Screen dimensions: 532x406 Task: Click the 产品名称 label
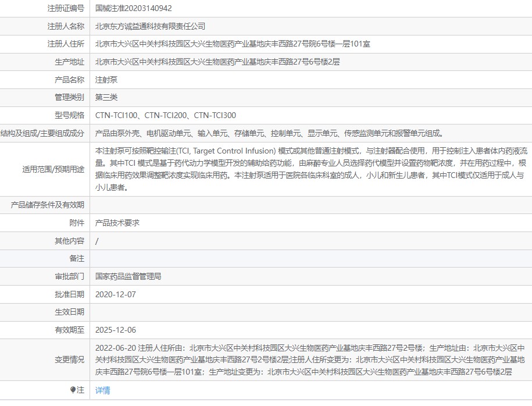(70, 80)
